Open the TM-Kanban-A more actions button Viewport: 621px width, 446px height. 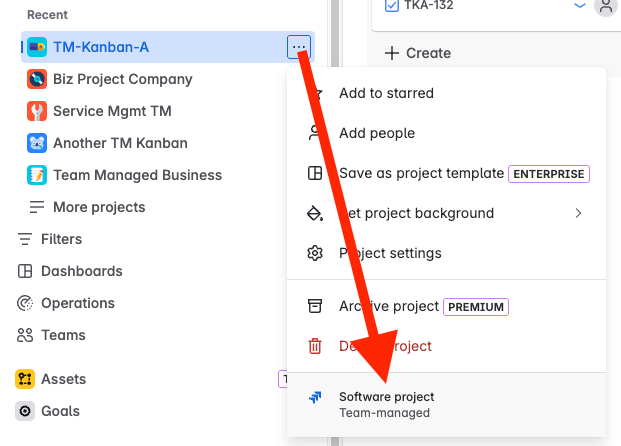click(x=299, y=47)
